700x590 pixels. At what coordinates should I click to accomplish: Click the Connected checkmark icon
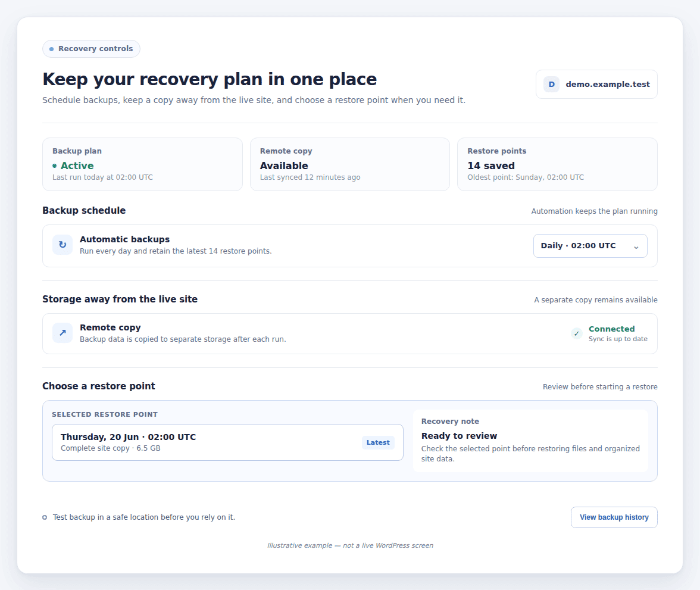pos(577,333)
